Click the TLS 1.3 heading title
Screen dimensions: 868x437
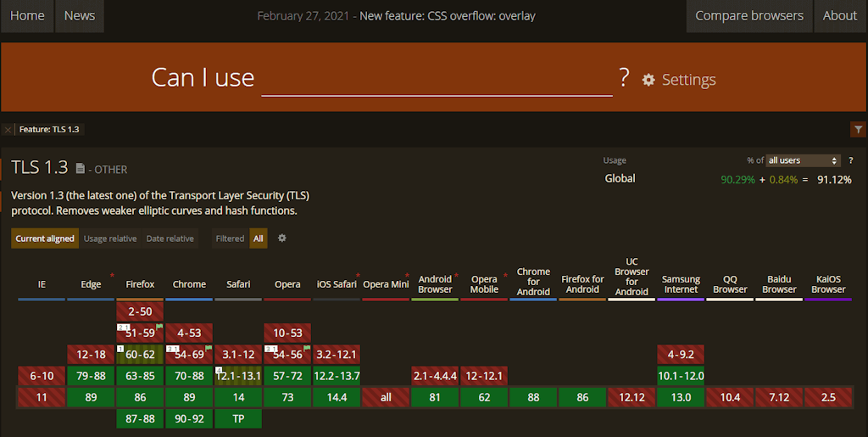(39, 167)
